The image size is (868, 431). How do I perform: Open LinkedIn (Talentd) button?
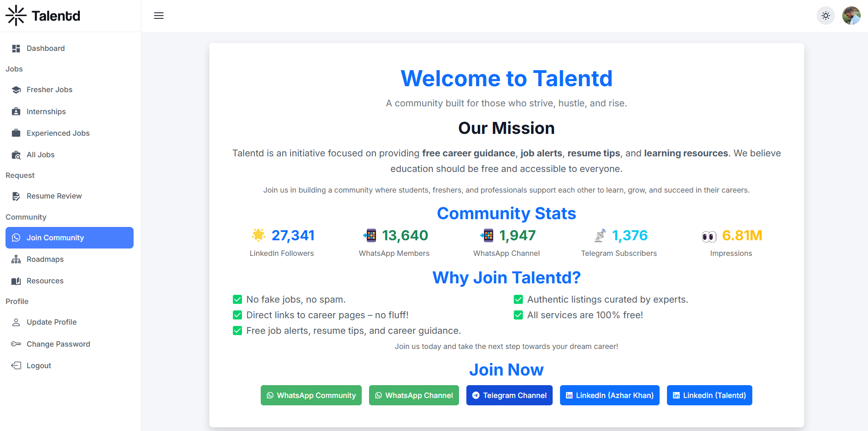click(710, 395)
